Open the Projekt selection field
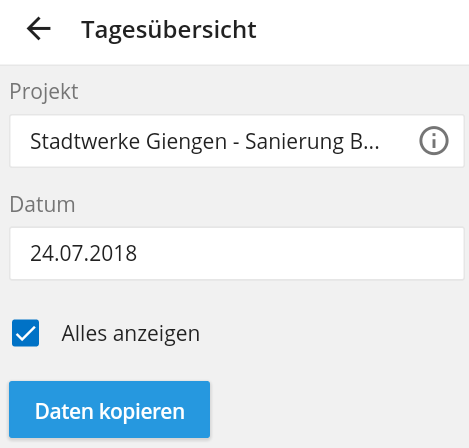The height and width of the screenshot is (448, 469). coord(237,141)
